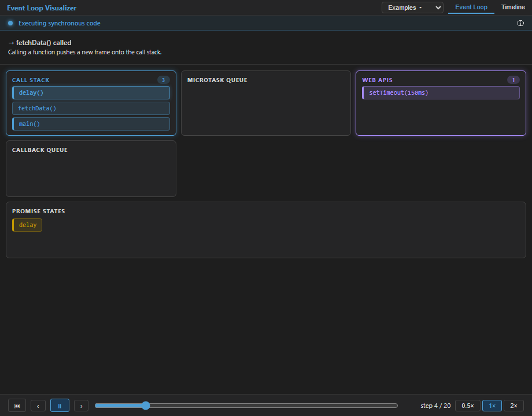The width and height of the screenshot is (532, 416).
Task: Click the PROMISE STATES panel heading
Action: tap(38, 211)
